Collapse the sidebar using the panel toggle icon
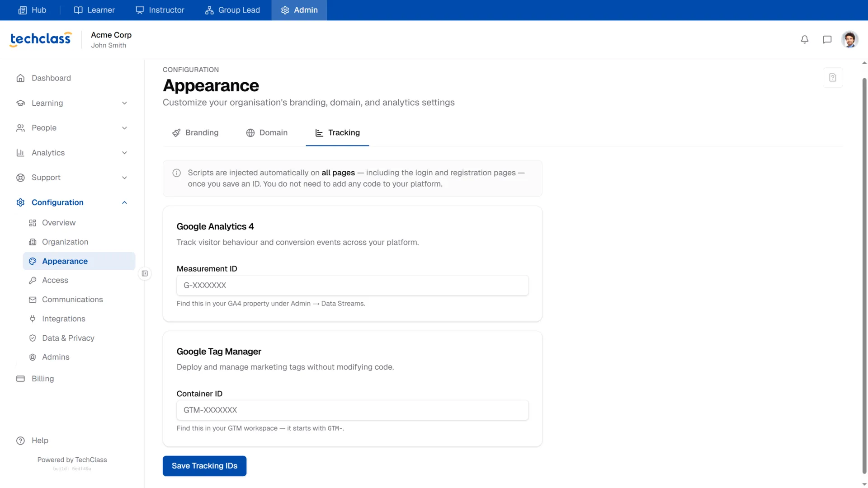868x488 pixels. (145, 273)
